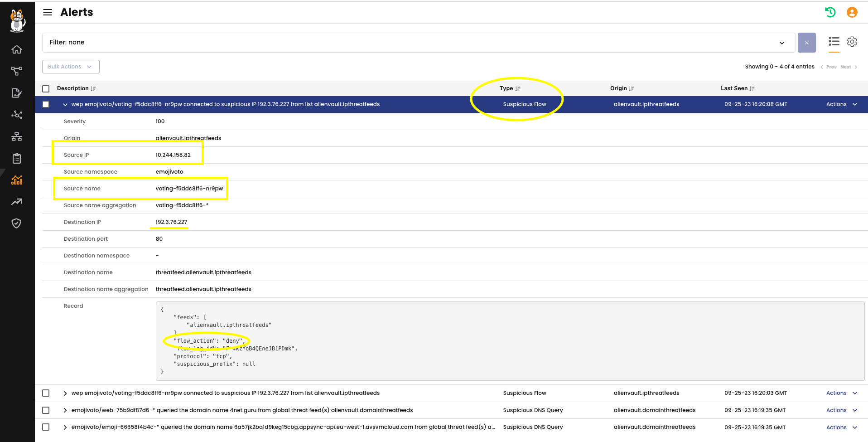This screenshot has height=442, width=868.
Task: Go to the Prev page
Action: pos(829,67)
